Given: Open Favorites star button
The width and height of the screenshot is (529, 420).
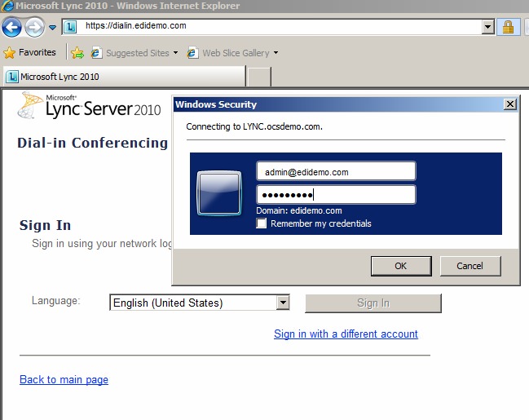Looking at the screenshot, I should pos(29,53).
